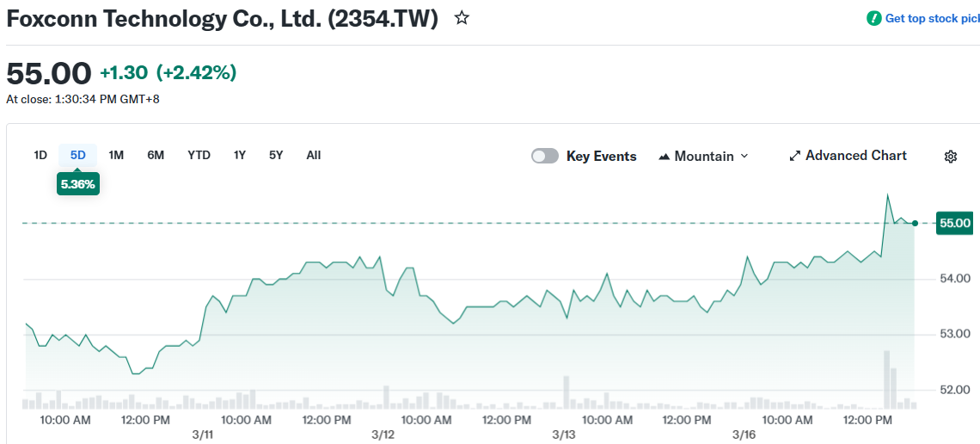Click the 3/11 date axis label
This screenshot has height=444, width=980.
tap(202, 434)
